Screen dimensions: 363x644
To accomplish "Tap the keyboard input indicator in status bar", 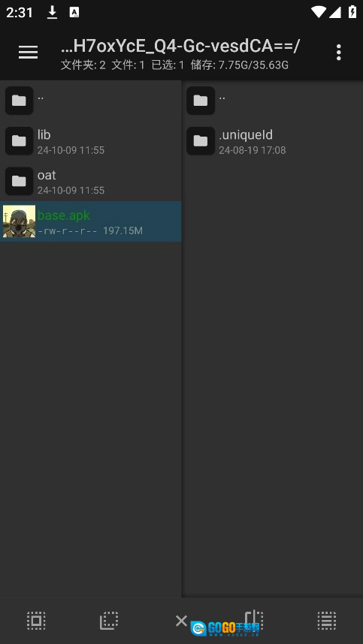I will [74, 12].
